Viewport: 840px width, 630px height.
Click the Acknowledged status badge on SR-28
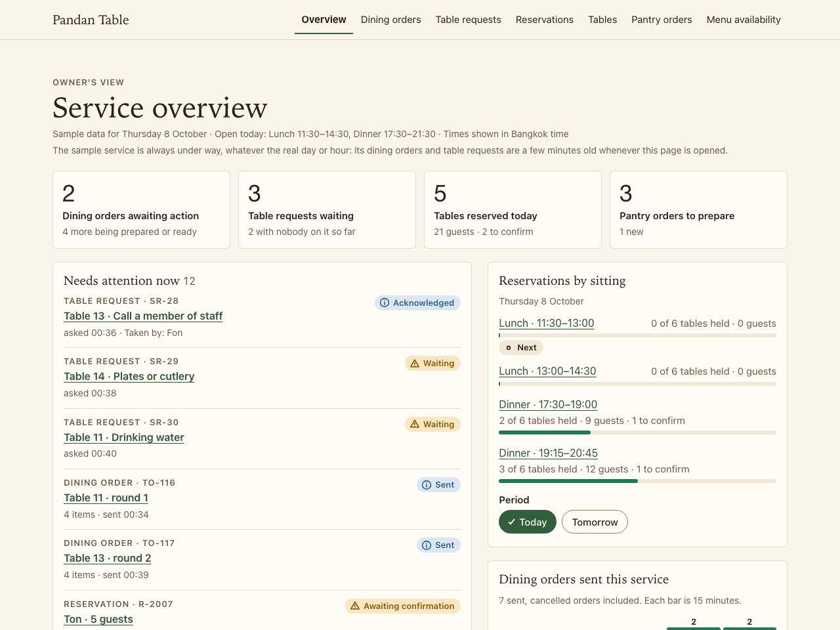[x=417, y=303]
